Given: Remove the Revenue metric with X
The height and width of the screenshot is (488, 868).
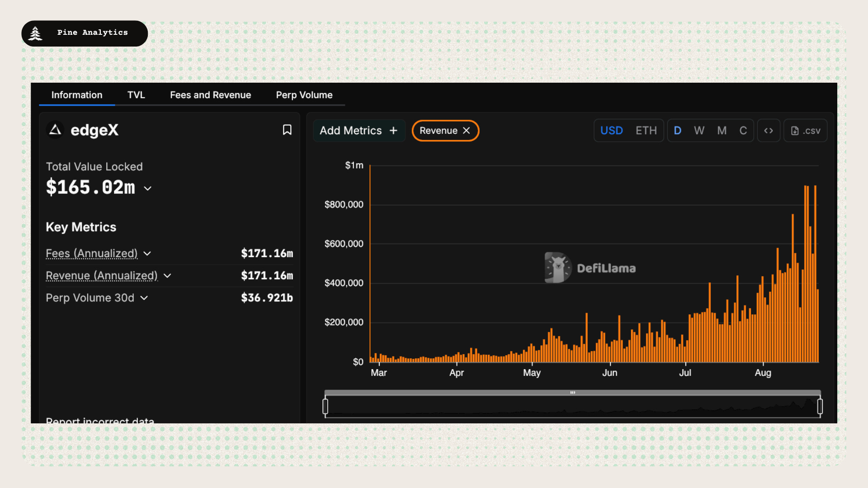Looking at the screenshot, I should coord(467,131).
